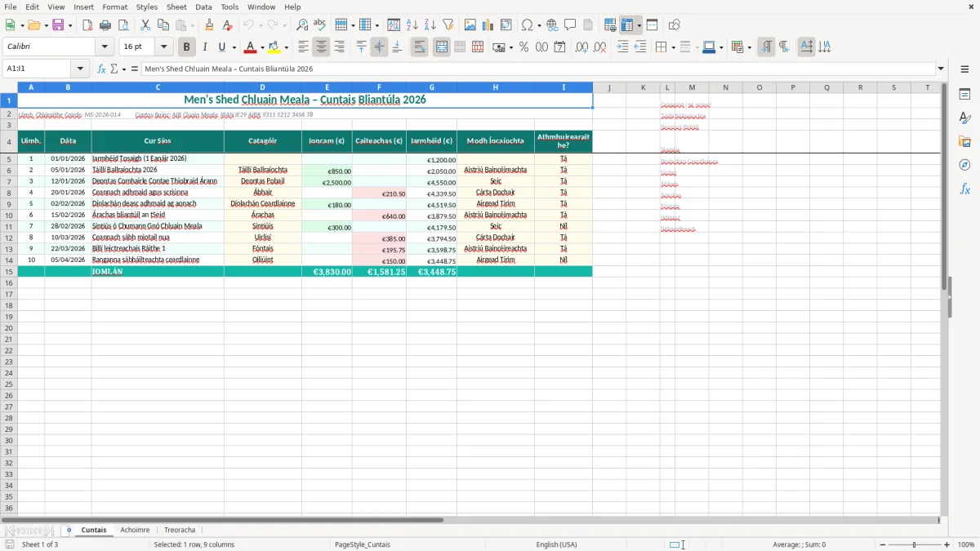Open the Tools menu
Viewport: 980px width, 551px height.
pos(229,7)
